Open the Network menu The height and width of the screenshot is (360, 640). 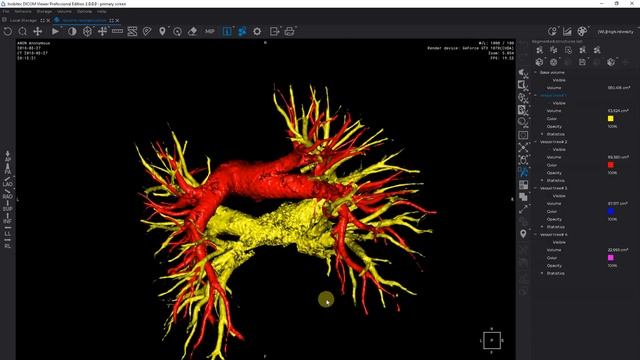[x=23, y=11]
